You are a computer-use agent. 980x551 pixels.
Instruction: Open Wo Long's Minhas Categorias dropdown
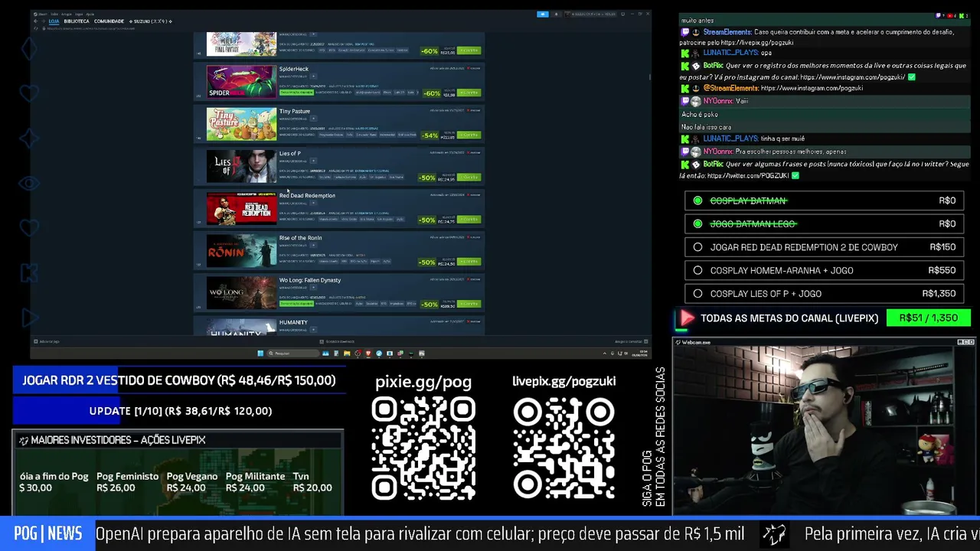(x=313, y=288)
